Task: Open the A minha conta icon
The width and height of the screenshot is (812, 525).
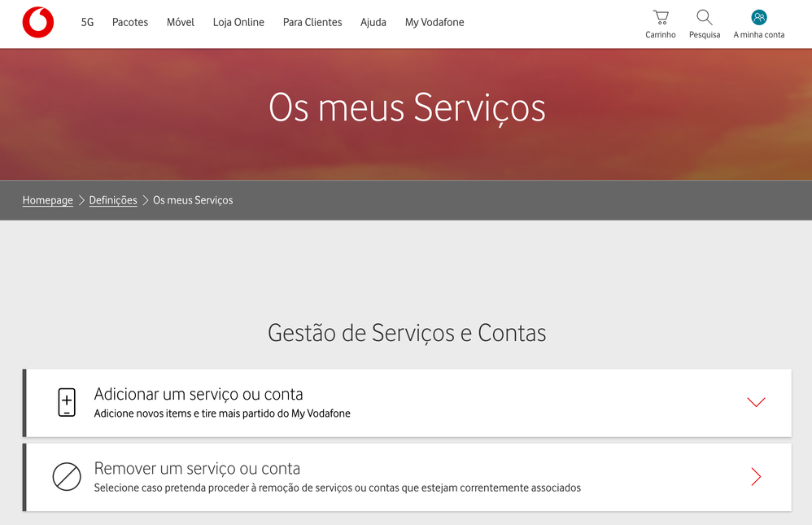Action: 759,18
